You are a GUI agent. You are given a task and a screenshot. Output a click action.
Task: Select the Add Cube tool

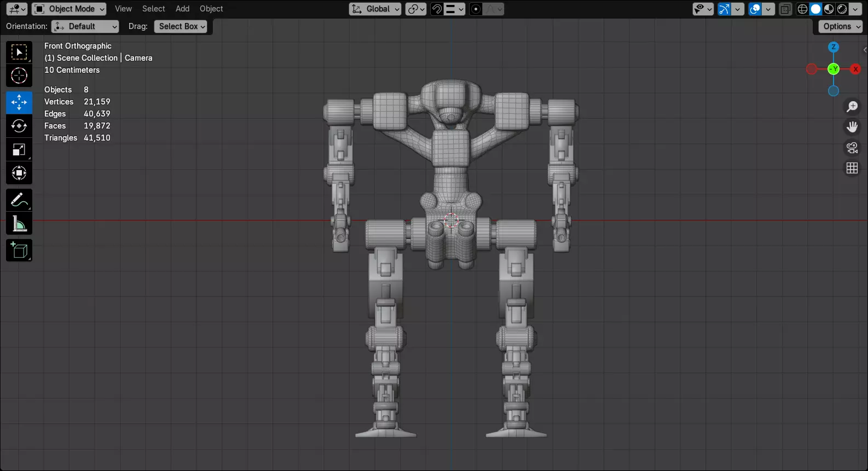coord(19,251)
